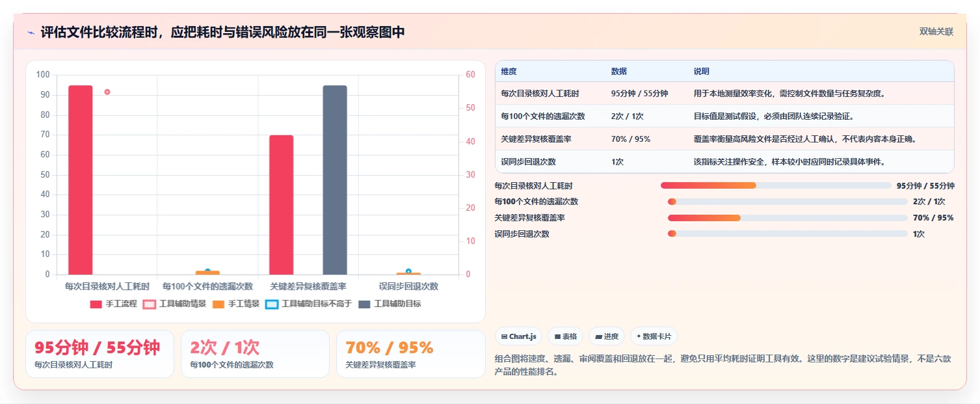Click the 说明 table column header
This screenshot has width=980, height=404.
pyautogui.click(x=702, y=71)
